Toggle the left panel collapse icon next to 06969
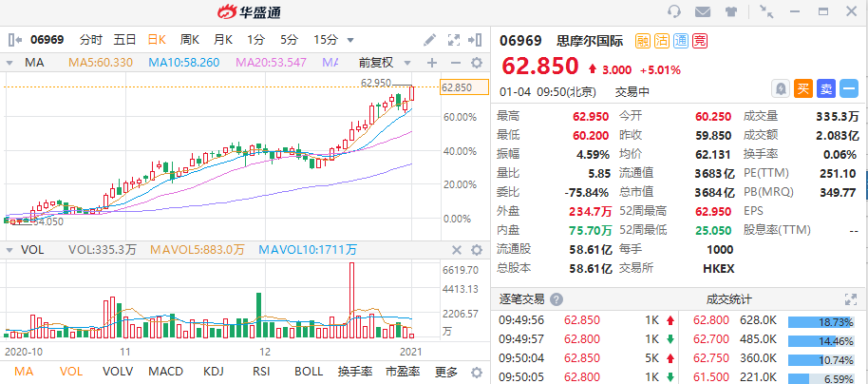This screenshot has height=384, width=868. (x=15, y=39)
